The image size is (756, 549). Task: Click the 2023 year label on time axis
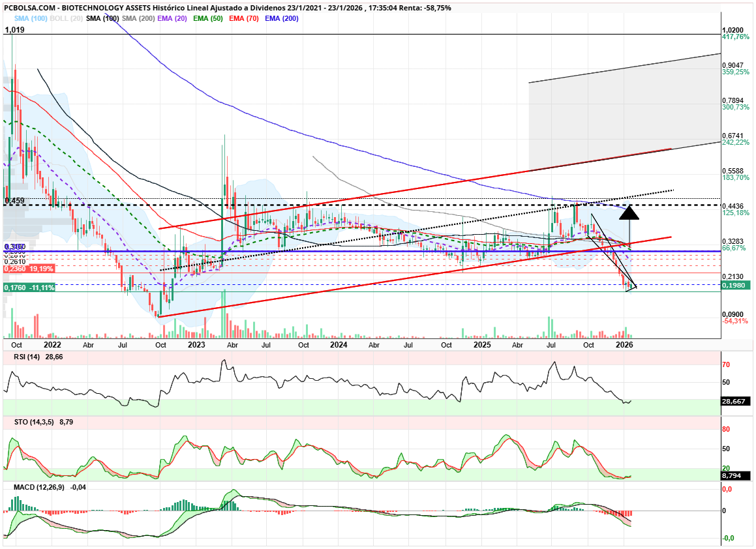(x=196, y=345)
